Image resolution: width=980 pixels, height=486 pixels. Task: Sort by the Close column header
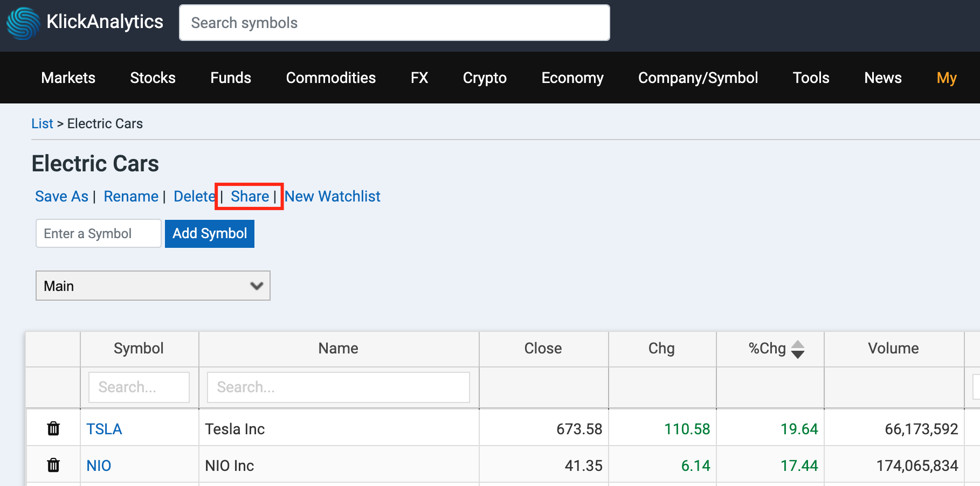tap(543, 348)
